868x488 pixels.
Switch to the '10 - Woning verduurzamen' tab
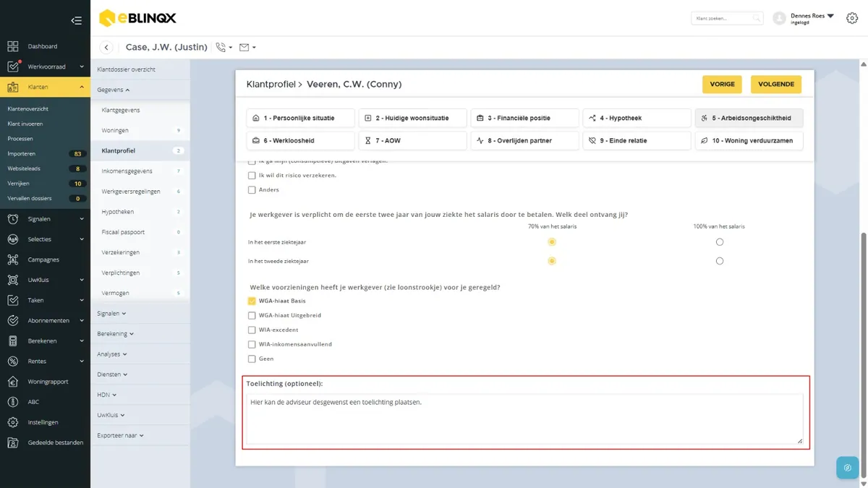[x=749, y=140]
